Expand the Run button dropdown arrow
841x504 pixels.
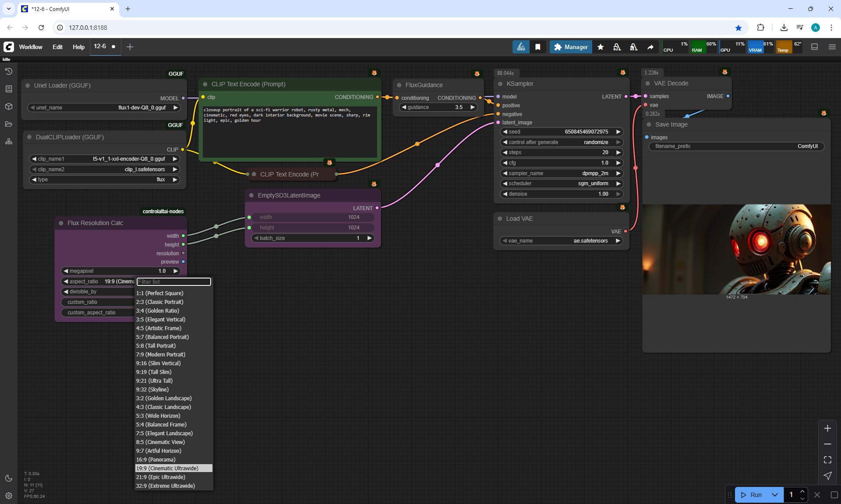click(x=774, y=495)
